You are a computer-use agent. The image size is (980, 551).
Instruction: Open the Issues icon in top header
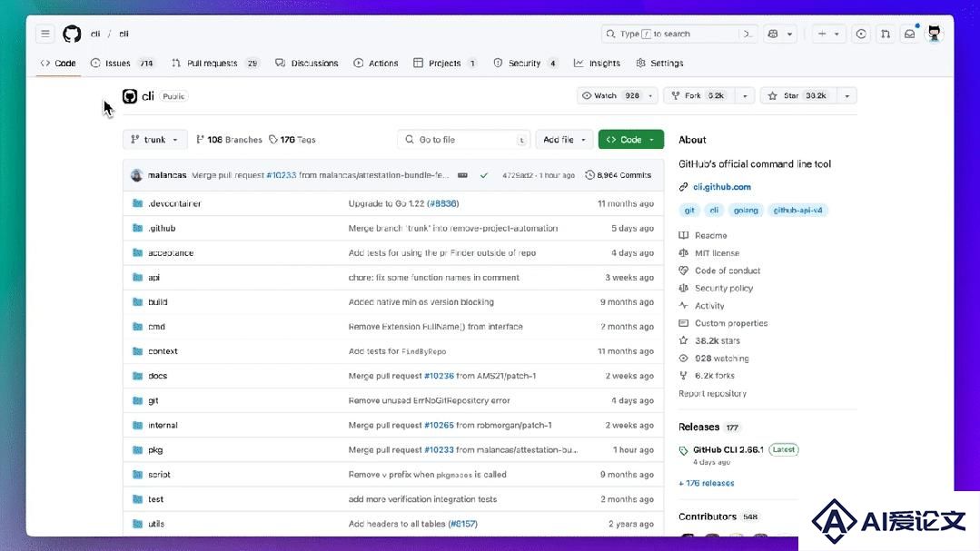point(861,34)
